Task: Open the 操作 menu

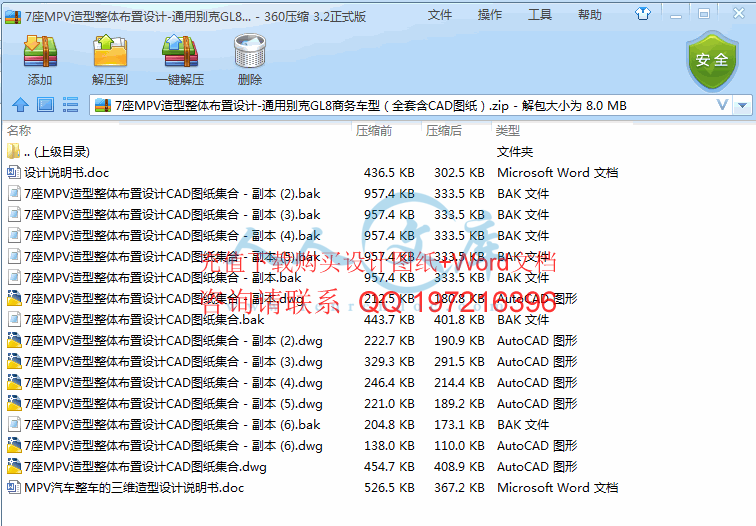Action: coord(490,15)
